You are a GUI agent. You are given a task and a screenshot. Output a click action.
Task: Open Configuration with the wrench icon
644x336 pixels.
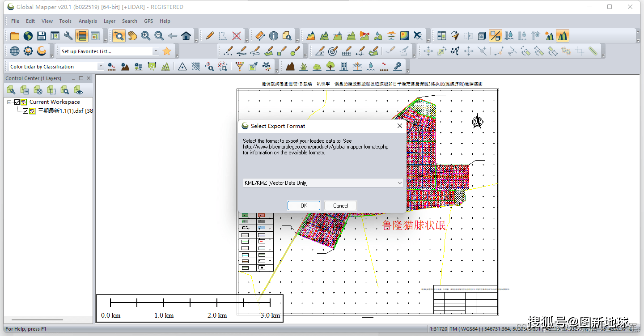[x=68, y=36]
